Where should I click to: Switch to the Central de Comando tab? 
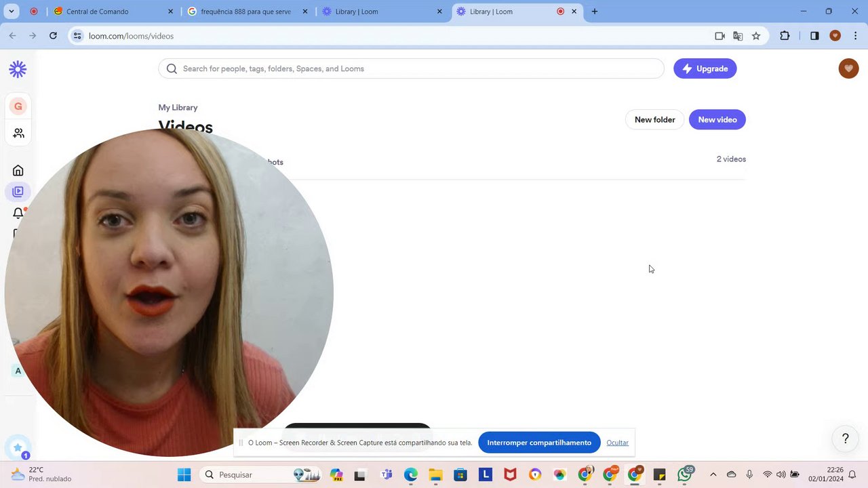115,12
